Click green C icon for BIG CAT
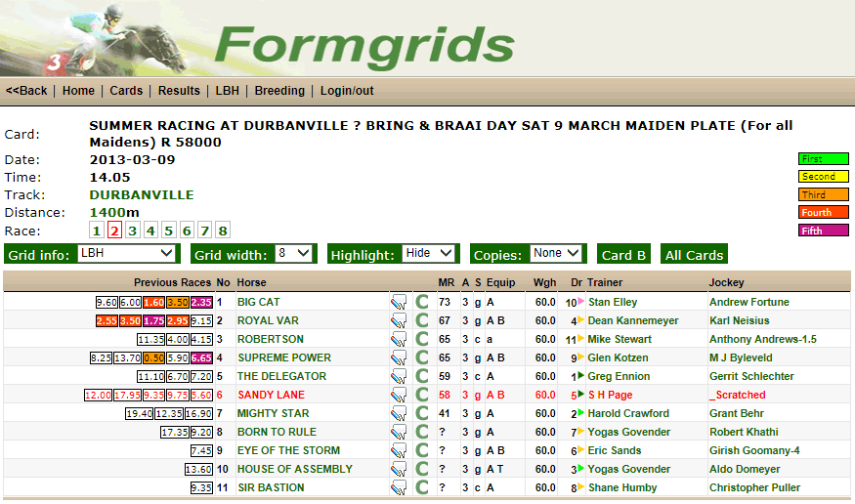The width and height of the screenshot is (855, 504). pyautogui.click(x=422, y=302)
